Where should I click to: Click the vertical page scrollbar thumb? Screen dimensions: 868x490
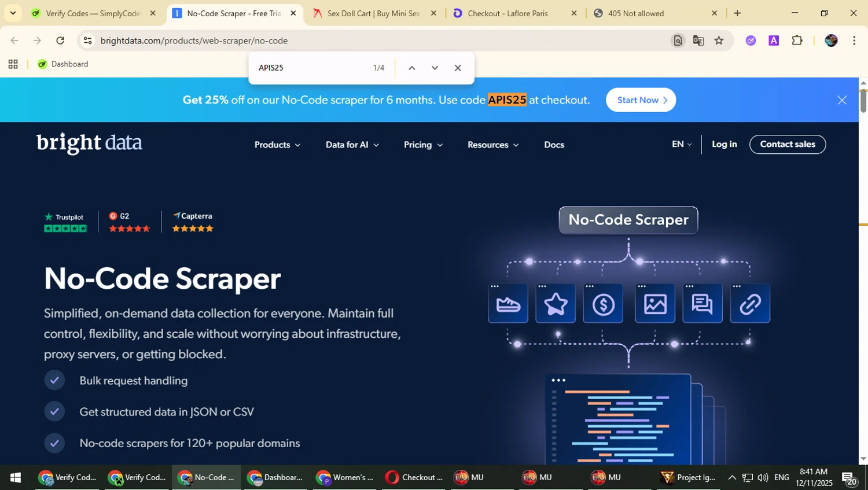863,101
